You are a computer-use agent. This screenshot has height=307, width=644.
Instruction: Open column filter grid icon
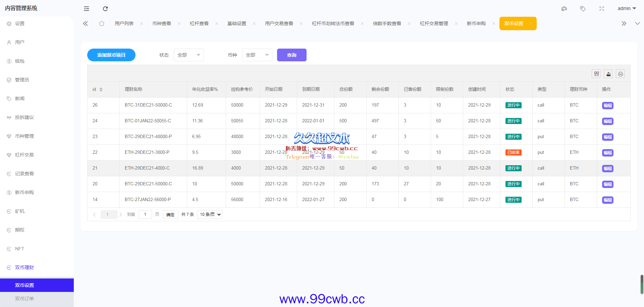[x=596, y=74]
